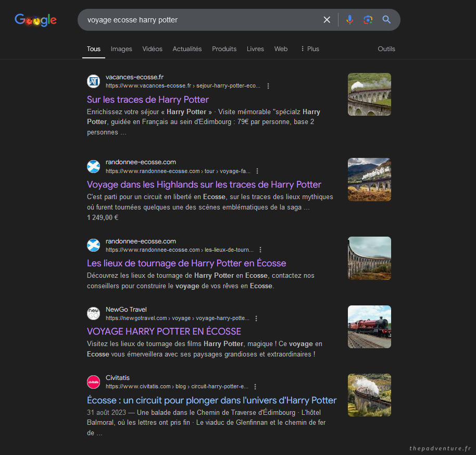476x455 pixels.
Task: Switch to the Images tab
Action: (x=121, y=49)
